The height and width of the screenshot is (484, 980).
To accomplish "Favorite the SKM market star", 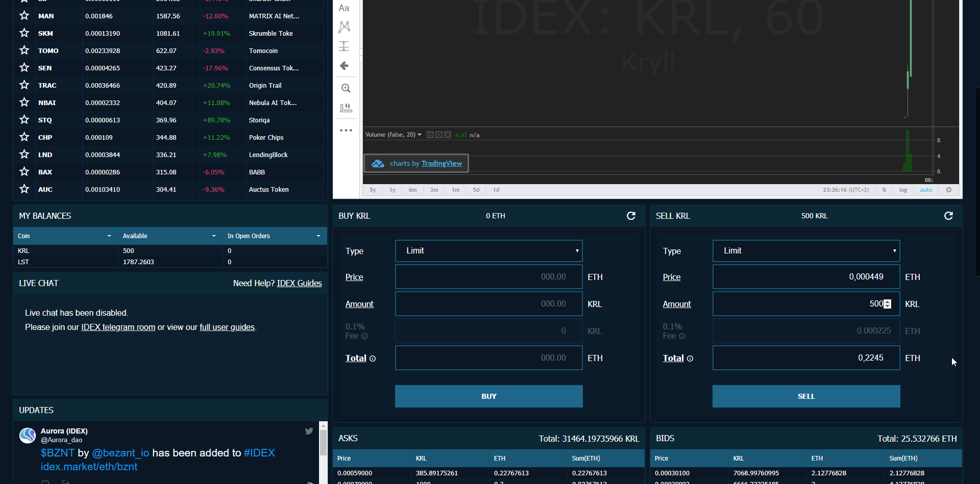I will tap(24, 33).
